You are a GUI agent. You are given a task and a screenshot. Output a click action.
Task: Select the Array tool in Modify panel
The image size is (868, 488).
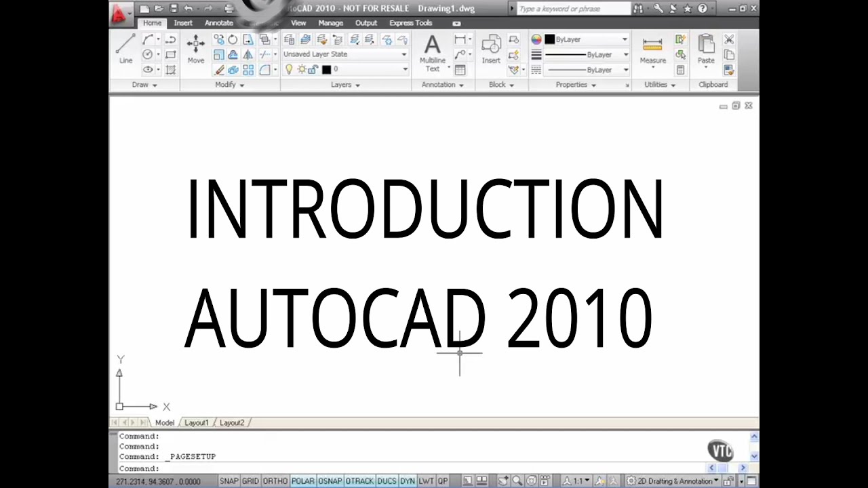pyautogui.click(x=248, y=70)
